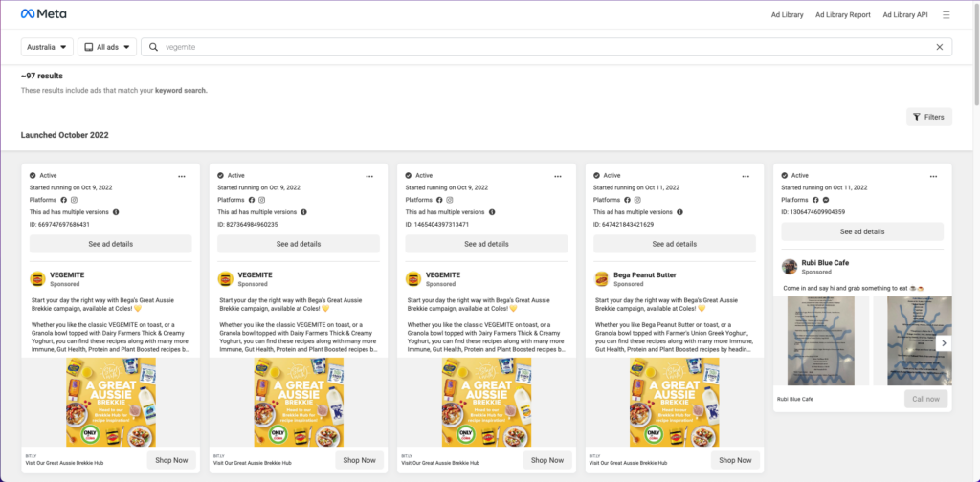980x482 pixels.
Task: Click Bega Peanut Butter page avatar
Action: (x=601, y=278)
